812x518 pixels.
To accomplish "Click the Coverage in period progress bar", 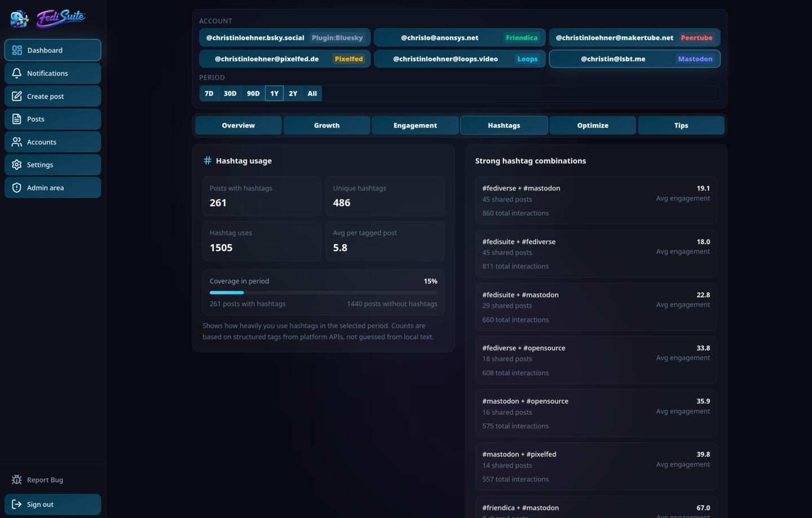I will [x=324, y=293].
